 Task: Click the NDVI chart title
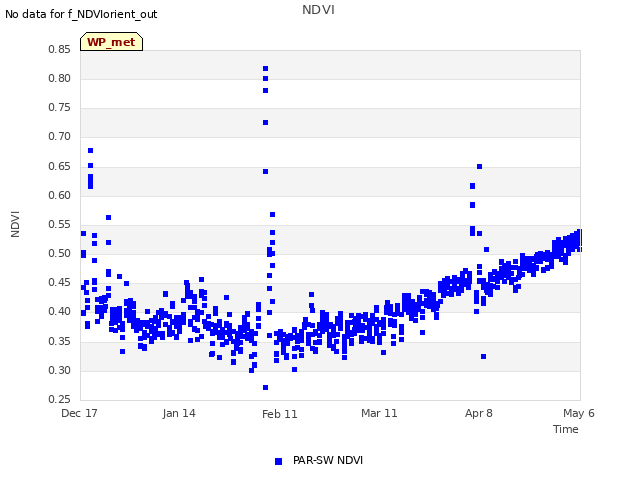click(x=318, y=10)
